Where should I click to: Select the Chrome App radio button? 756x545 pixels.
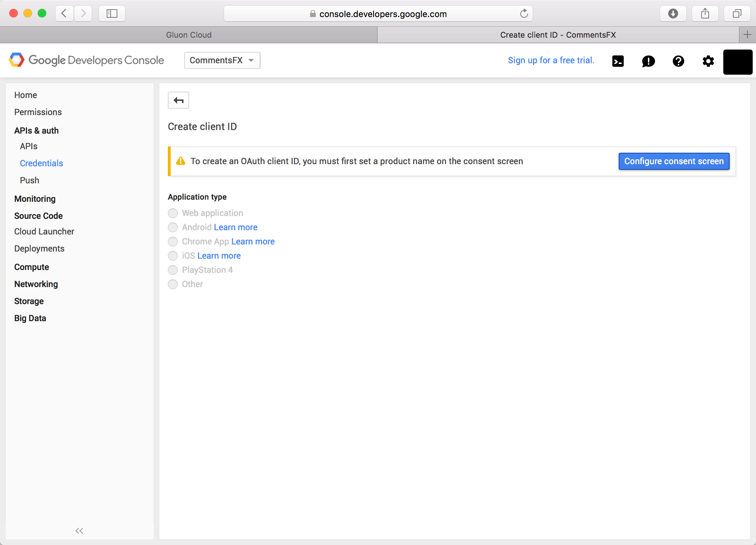click(173, 242)
